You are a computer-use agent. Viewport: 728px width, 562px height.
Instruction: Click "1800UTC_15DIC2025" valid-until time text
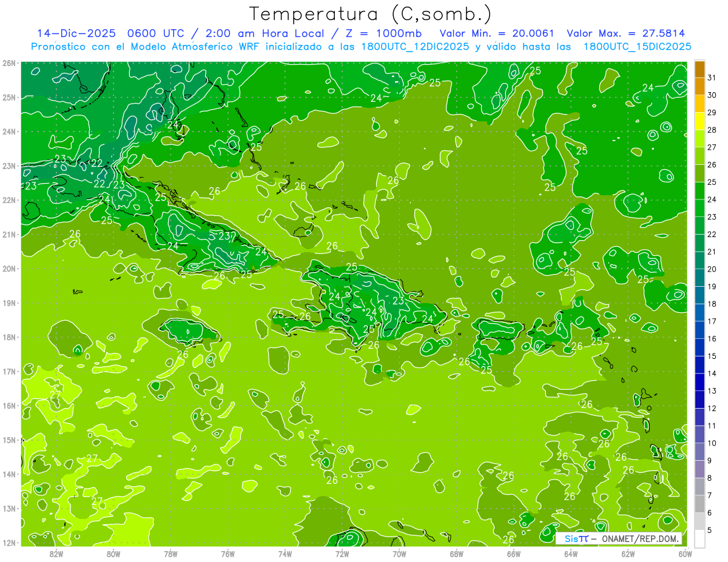[x=637, y=47]
